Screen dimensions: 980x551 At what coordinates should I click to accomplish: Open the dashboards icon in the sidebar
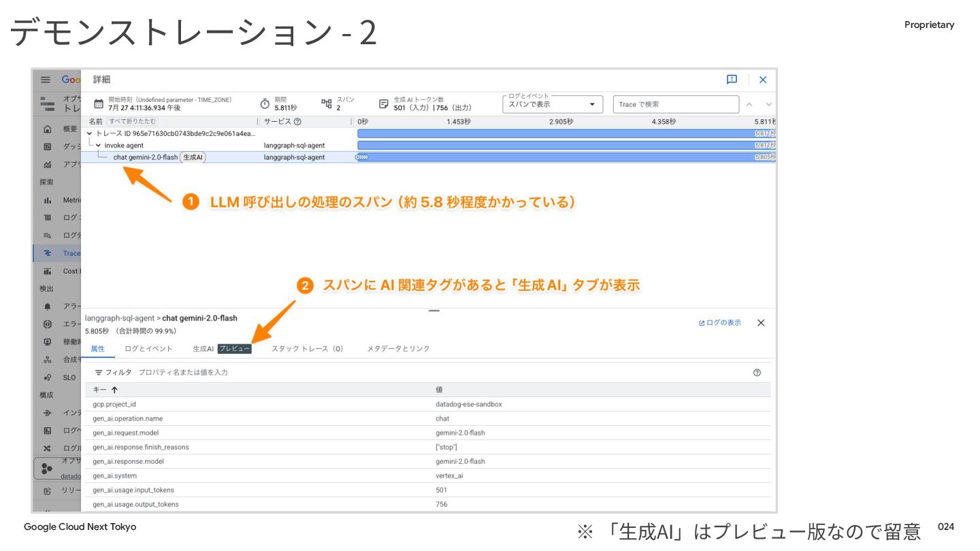click(47, 146)
